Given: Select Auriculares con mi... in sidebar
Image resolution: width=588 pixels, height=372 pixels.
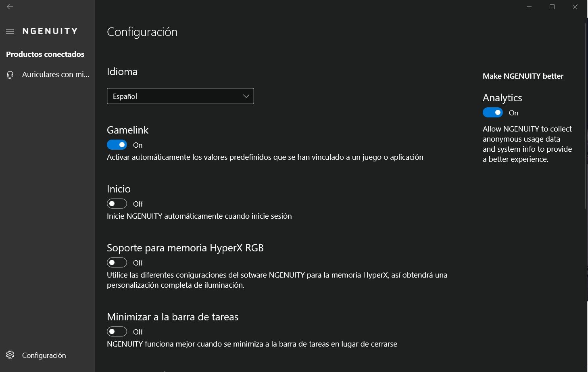Looking at the screenshot, I should pos(47,75).
